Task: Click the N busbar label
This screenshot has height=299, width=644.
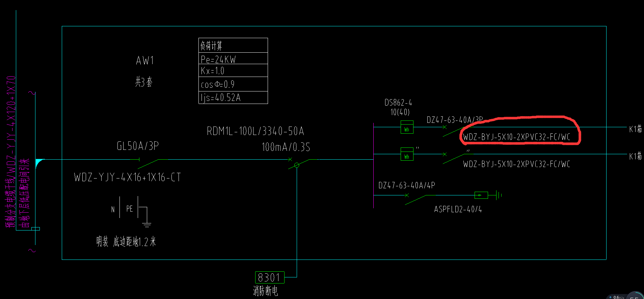Action: click(113, 210)
